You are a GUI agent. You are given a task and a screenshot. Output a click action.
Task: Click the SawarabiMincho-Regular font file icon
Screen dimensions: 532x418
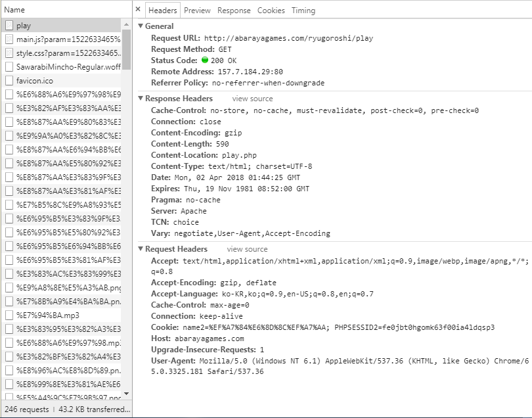point(9,67)
